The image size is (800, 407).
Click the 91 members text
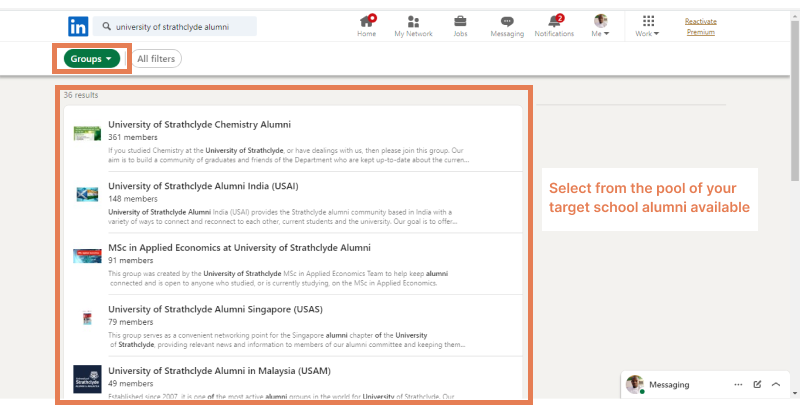tap(131, 261)
